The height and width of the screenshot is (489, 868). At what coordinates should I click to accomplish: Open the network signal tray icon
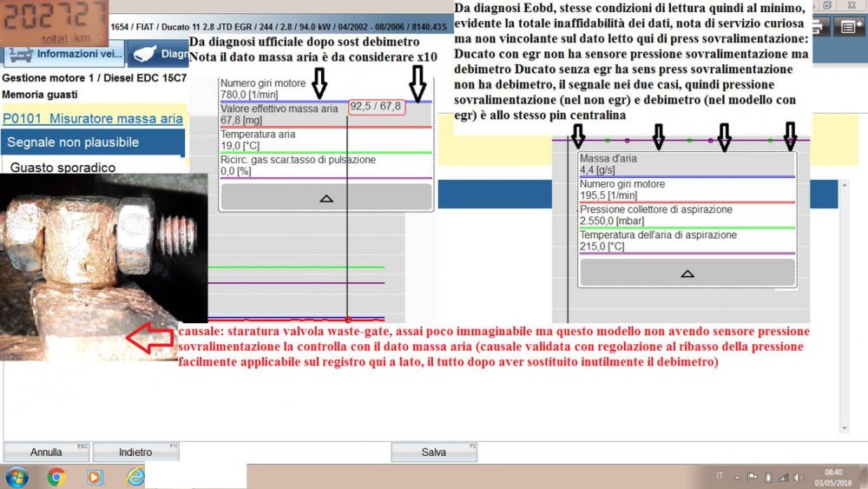tap(783, 477)
